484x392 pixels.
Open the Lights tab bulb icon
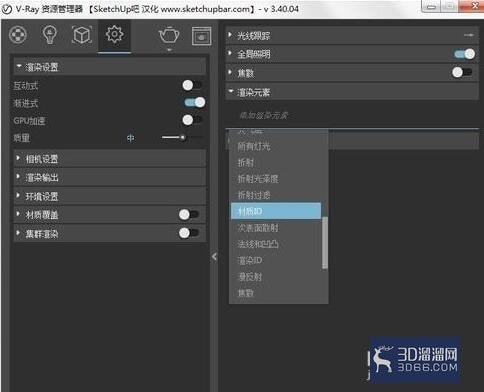[50, 35]
